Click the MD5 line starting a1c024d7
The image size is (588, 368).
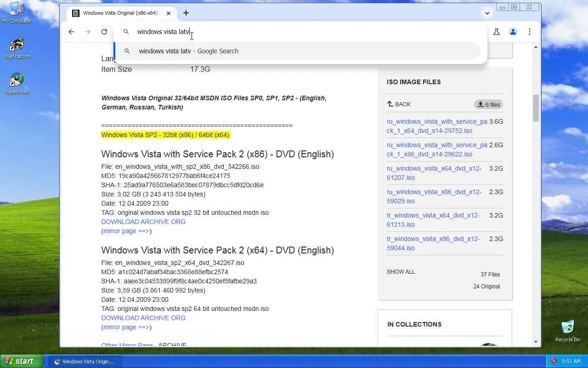click(x=164, y=272)
